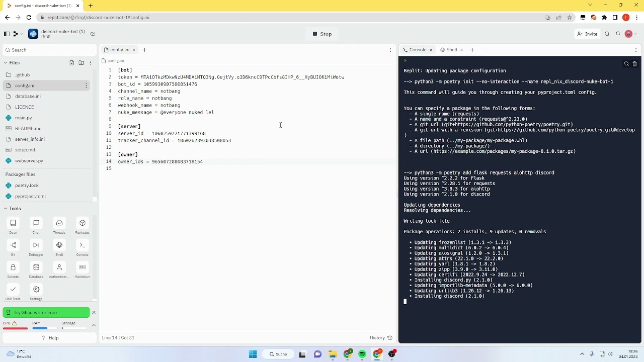Image resolution: width=644 pixels, height=362 pixels.
Task: Collapse the Files section
Action: (x=6, y=63)
